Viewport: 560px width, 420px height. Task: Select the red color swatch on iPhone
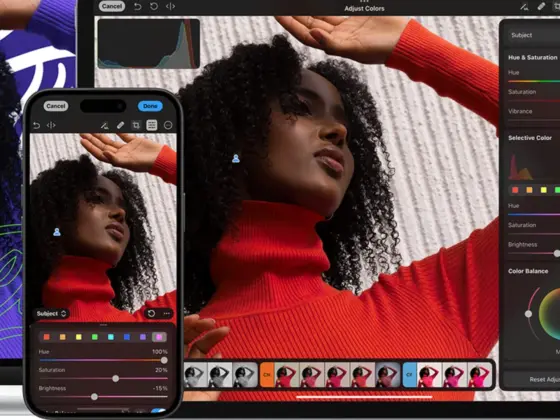tap(46, 337)
